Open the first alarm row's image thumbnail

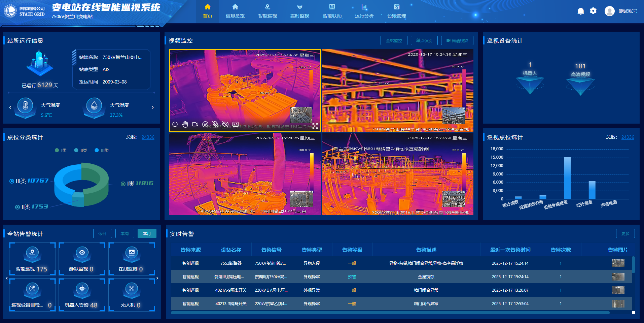[618, 263]
